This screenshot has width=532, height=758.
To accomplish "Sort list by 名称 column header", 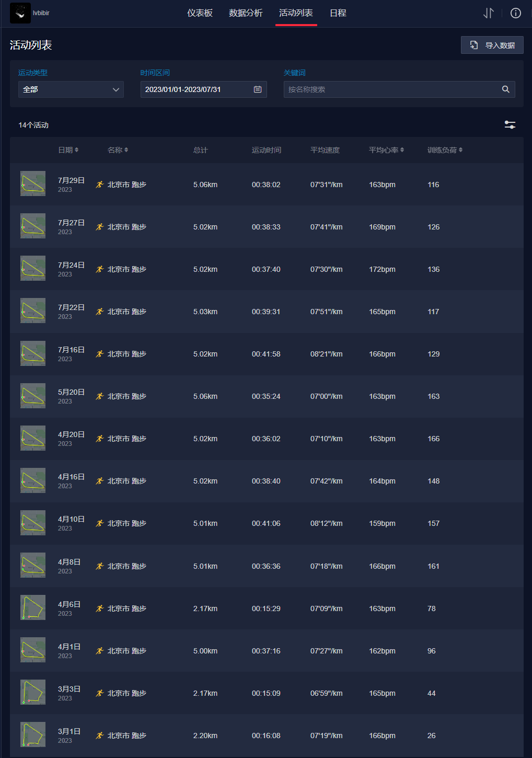I will (x=118, y=150).
